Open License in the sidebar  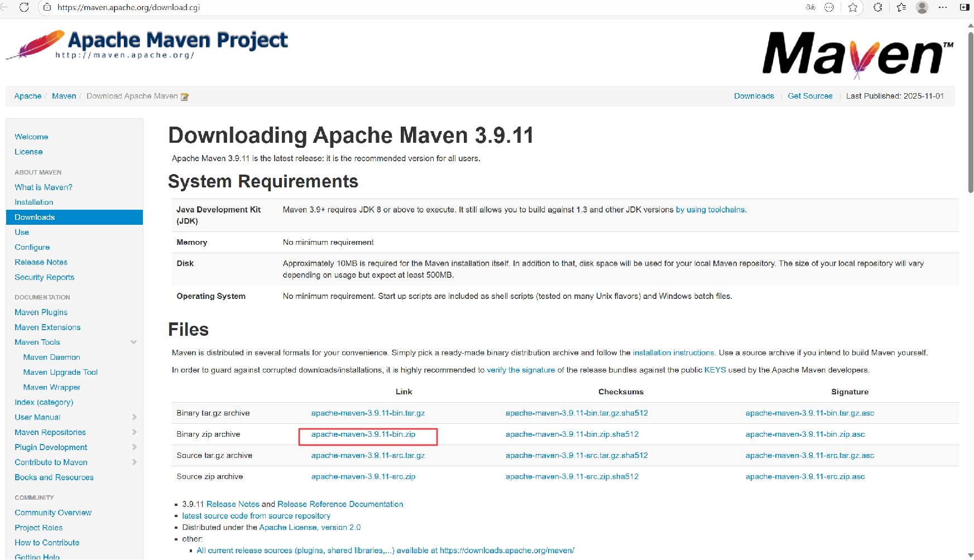(x=28, y=152)
